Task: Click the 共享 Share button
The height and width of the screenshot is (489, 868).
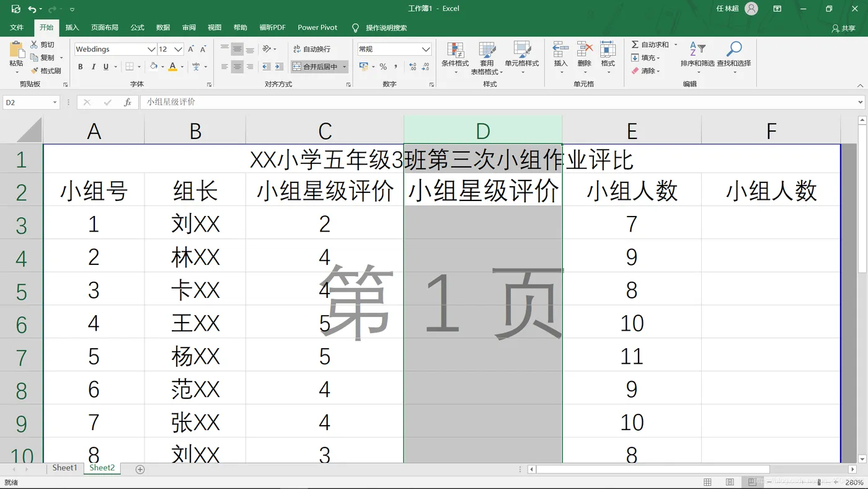Action: click(x=844, y=28)
